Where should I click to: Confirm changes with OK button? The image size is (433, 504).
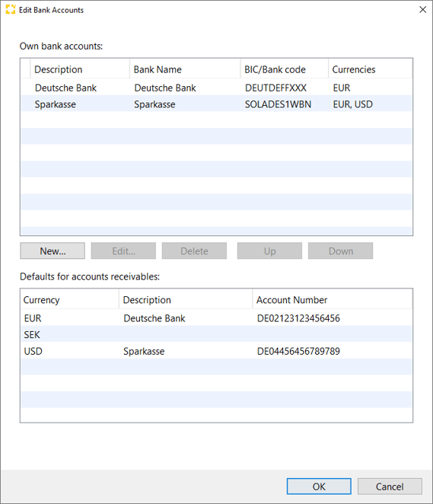point(319,486)
